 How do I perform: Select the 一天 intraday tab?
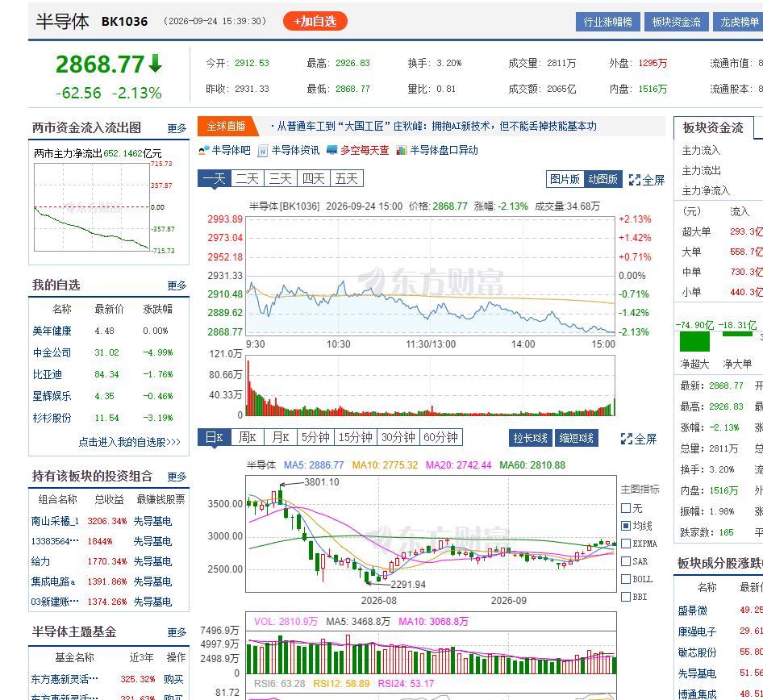tap(214, 178)
